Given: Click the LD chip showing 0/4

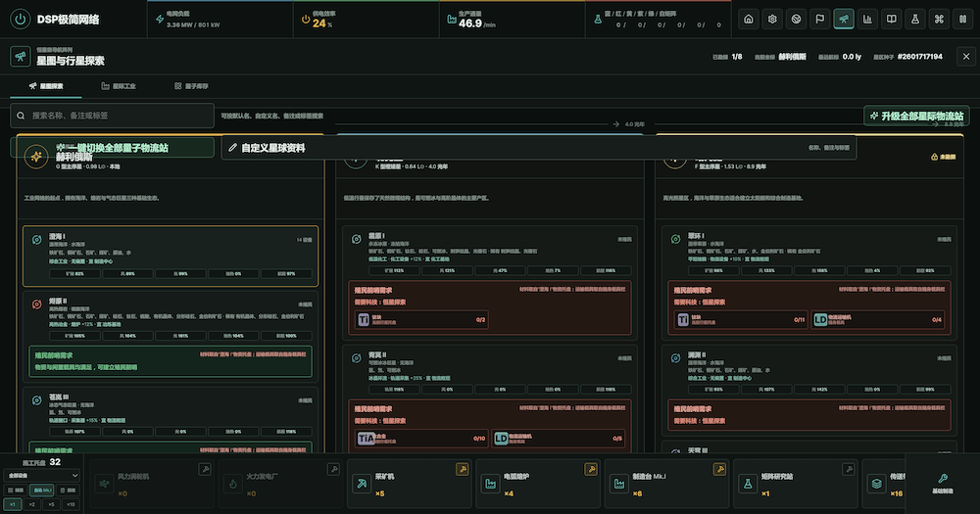Looking at the screenshot, I should click(878, 320).
